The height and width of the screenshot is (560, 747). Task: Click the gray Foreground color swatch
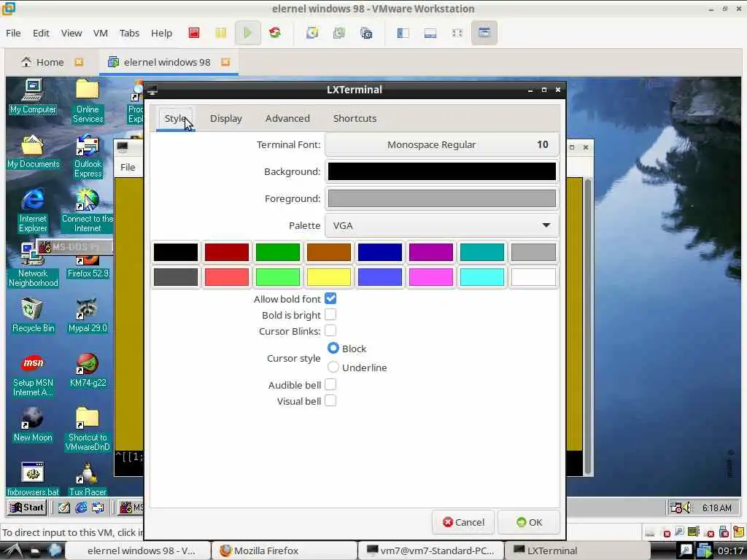tap(441, 198)
